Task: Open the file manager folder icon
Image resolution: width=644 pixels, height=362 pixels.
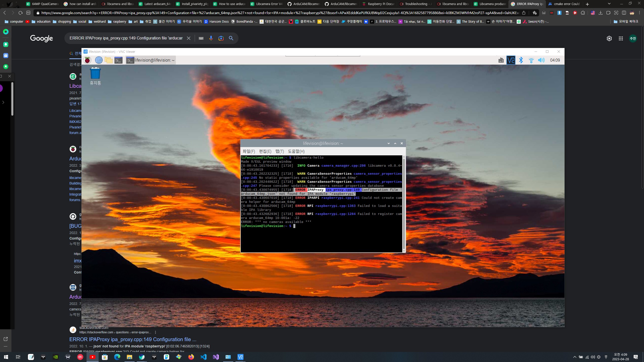Action: pyautogui.click(x=109, y=60)
